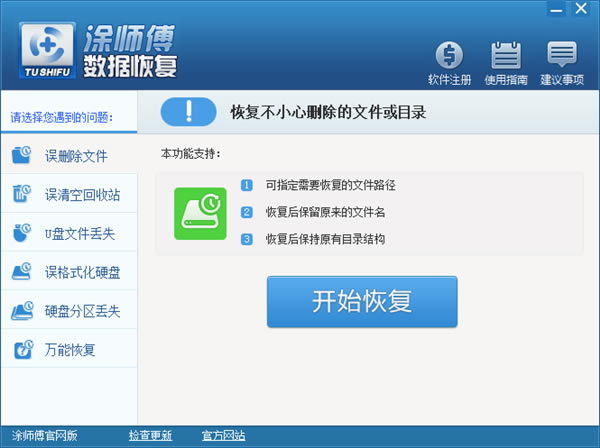This screenshot has height=448, width=600.
Task: Select the 误清空回收站 recycle bin icon
Action: tap(22, 194)
